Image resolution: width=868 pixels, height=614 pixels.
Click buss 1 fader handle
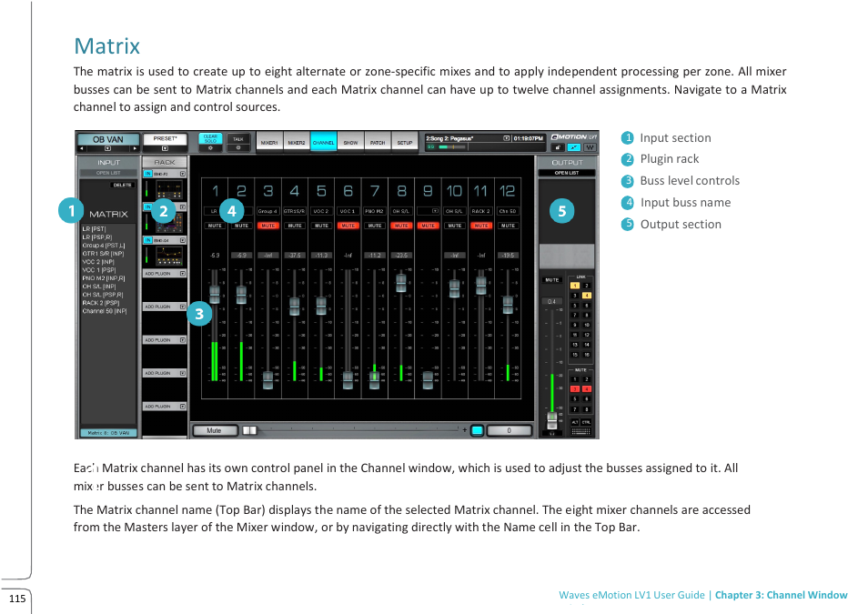click(215, 294)
